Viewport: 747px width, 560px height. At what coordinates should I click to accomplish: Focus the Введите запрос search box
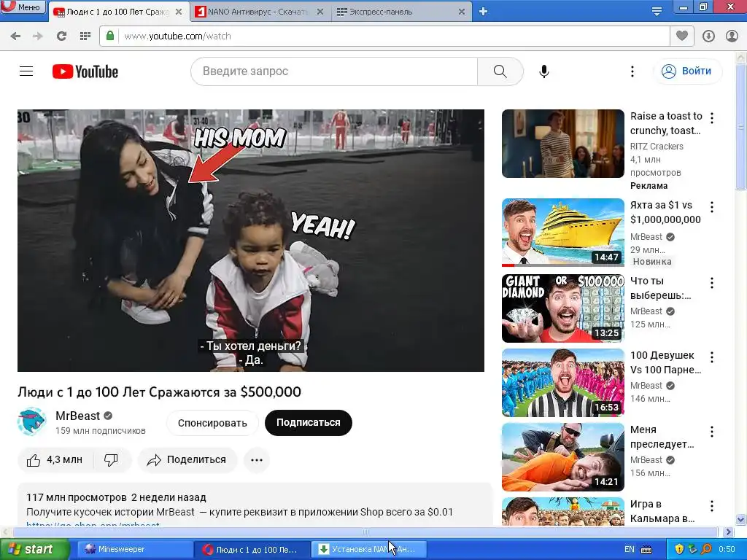pyautogui.click(x=334, y=71)
